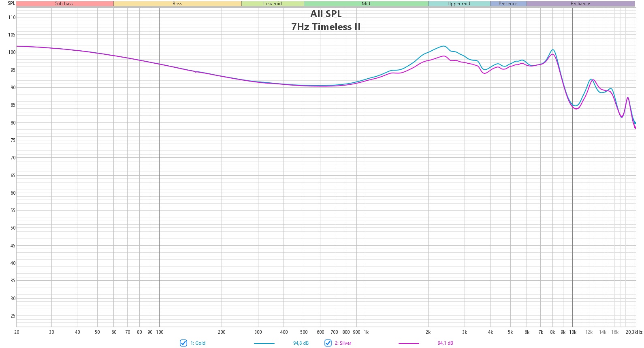Click the 110 dB axis value
Viewport: 644px width, 348px height.
12,17
